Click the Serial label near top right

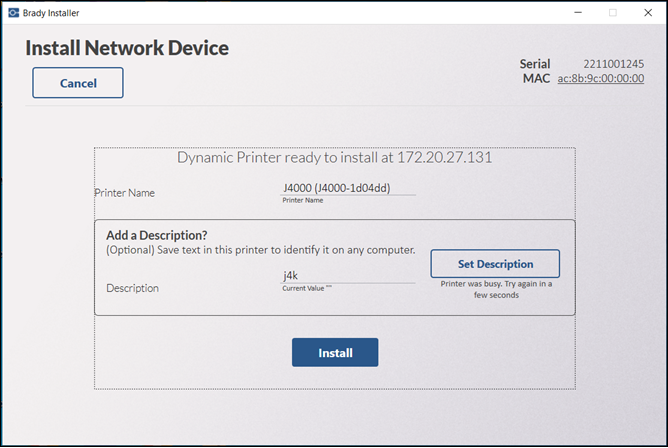tap(535, 64)
